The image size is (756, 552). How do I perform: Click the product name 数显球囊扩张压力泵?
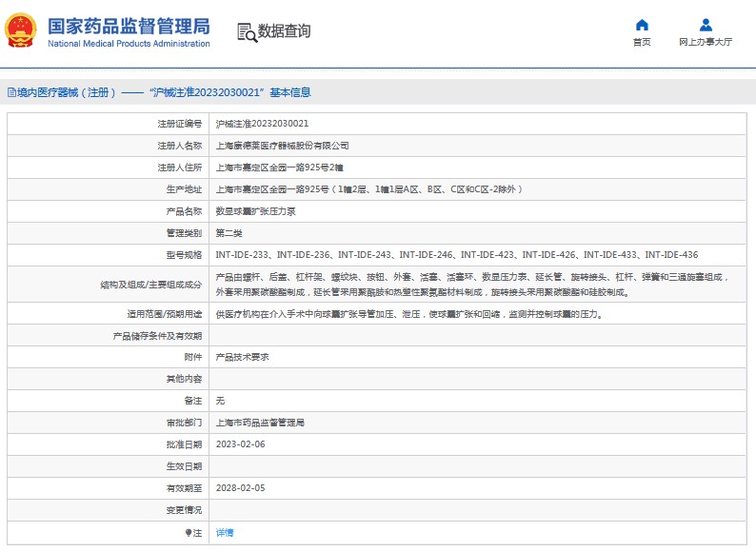click(255, 211)
